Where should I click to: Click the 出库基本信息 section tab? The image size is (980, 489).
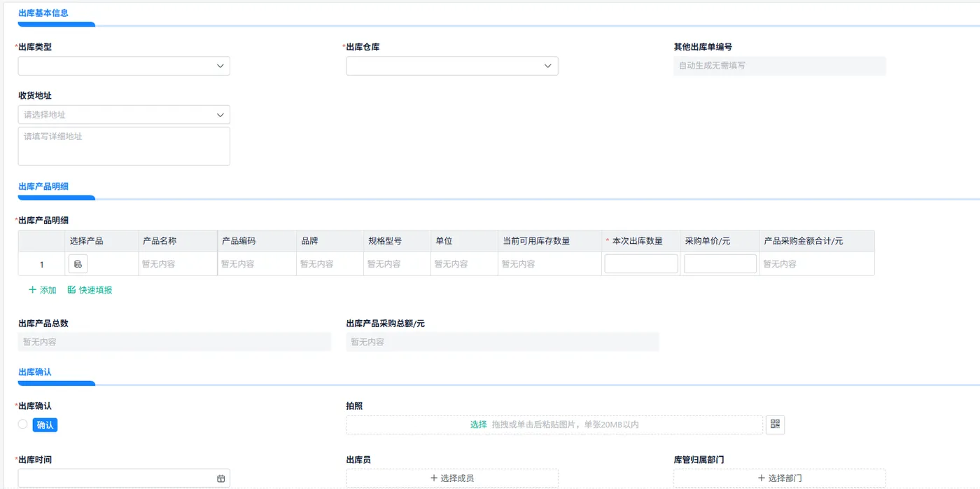[43, 13]
